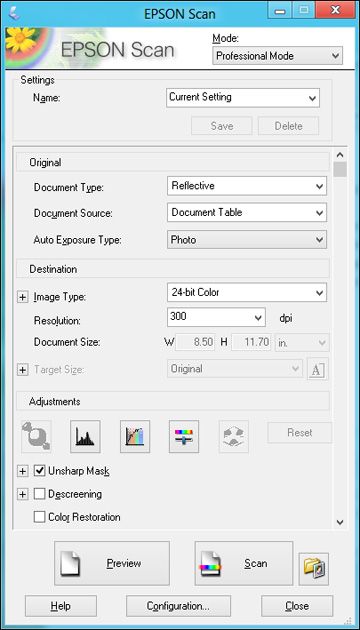Click the Close button
The height and width of the screenshot is (630, 360).
point(297,606)
